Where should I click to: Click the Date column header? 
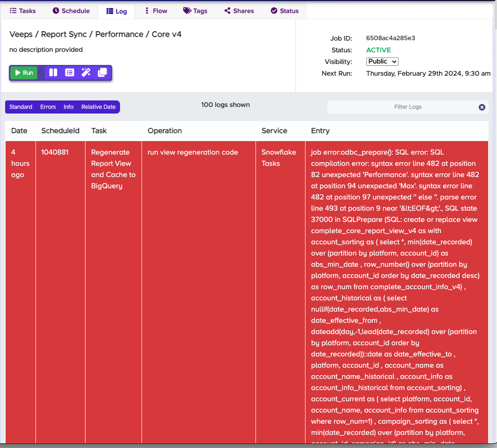pyautogui.click(x=19, y=131)
